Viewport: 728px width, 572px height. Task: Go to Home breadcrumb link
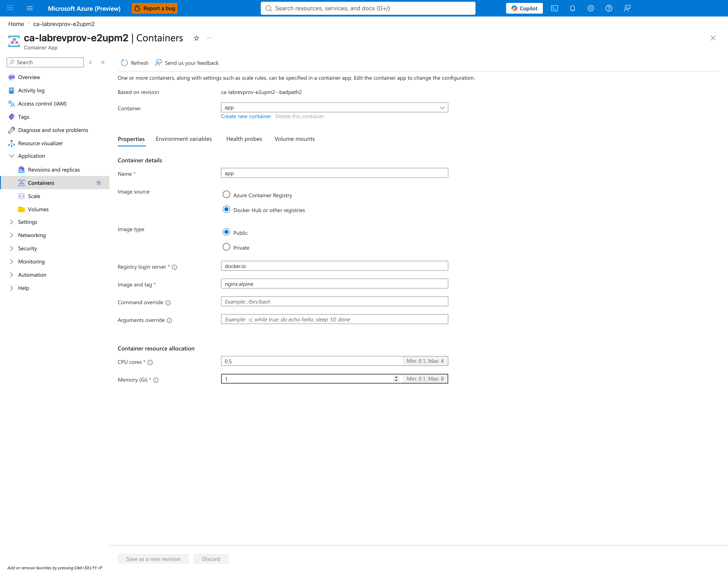point(16,24)
